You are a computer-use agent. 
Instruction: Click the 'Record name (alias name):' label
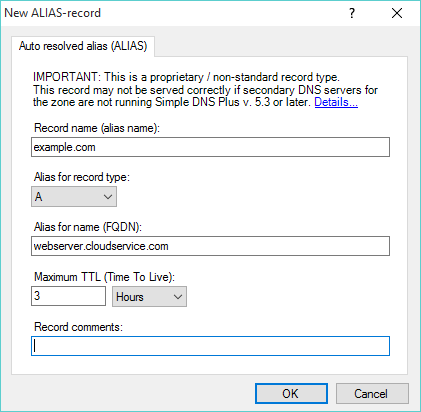97,128
